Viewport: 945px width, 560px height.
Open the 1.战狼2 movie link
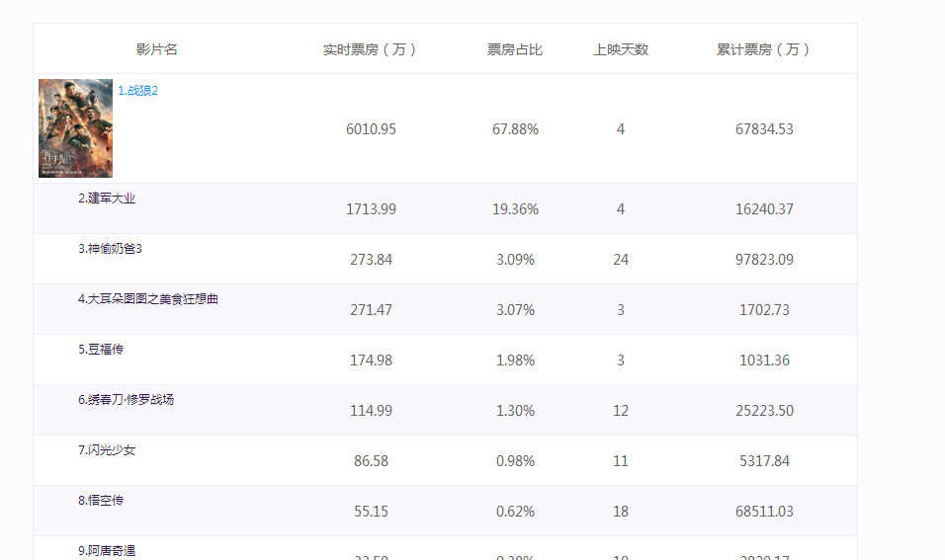point(138,91)
